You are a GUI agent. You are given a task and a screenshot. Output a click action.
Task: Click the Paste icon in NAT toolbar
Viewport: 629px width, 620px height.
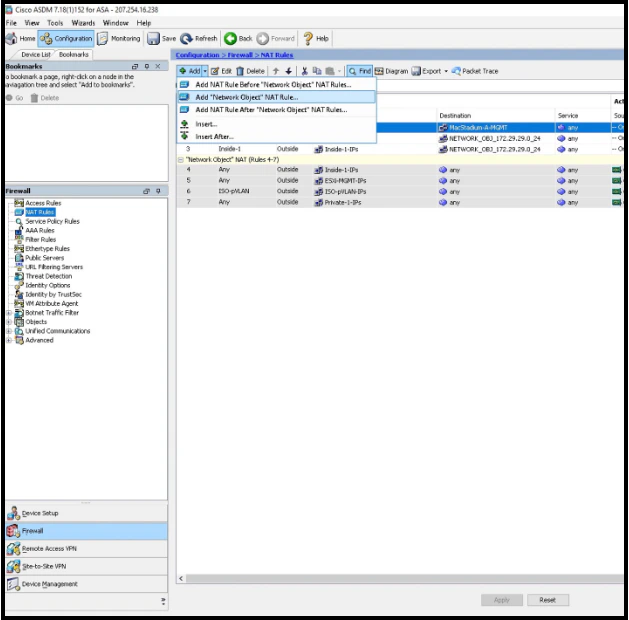330,71
